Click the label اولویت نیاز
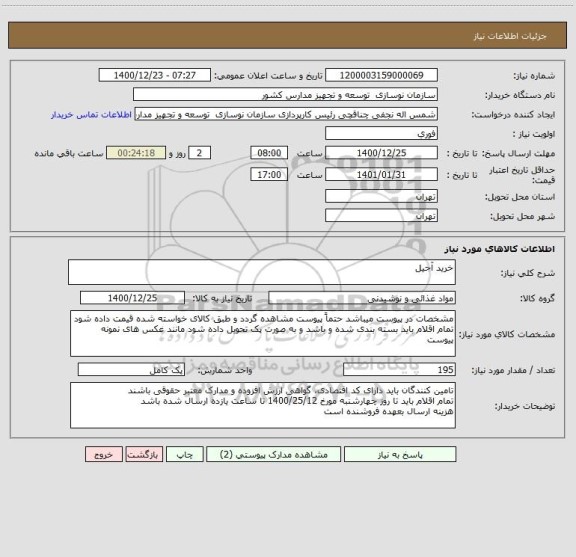This screenshot has height=557, width=576. point(534,134)
